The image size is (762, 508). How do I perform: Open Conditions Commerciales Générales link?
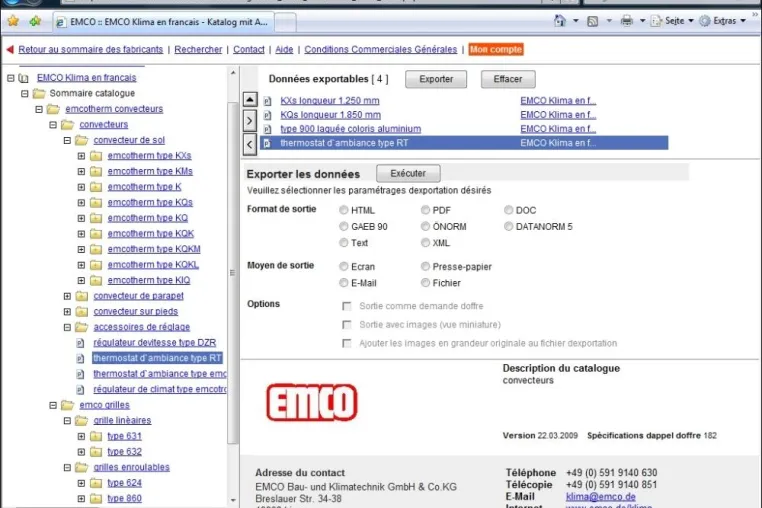(x=381, y=49)
